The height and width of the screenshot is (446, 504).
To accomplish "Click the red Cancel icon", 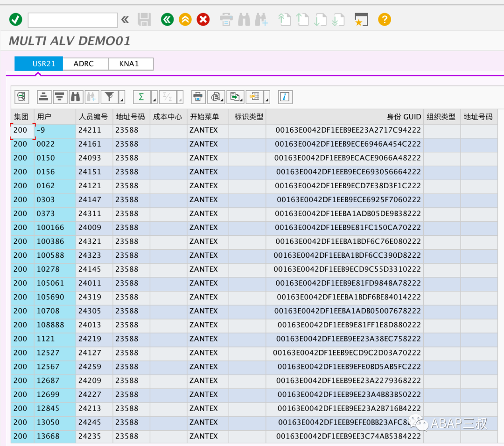I will pos(203,20).
